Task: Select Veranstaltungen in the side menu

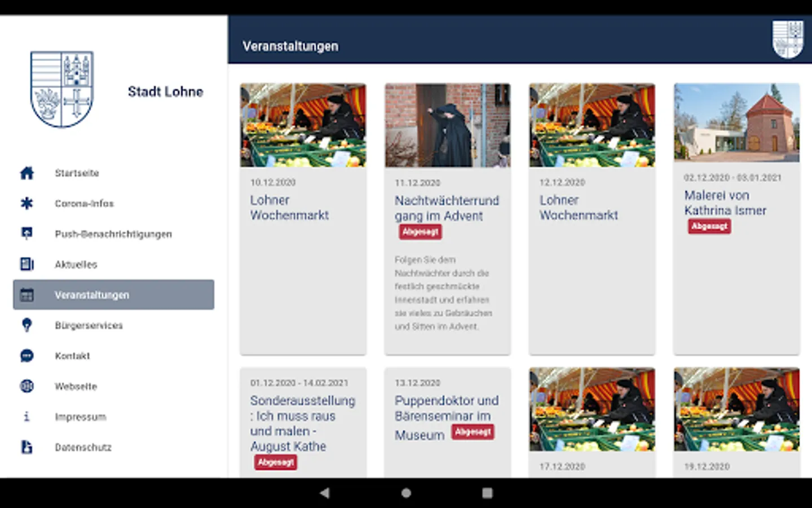Action: coord(113,295)
